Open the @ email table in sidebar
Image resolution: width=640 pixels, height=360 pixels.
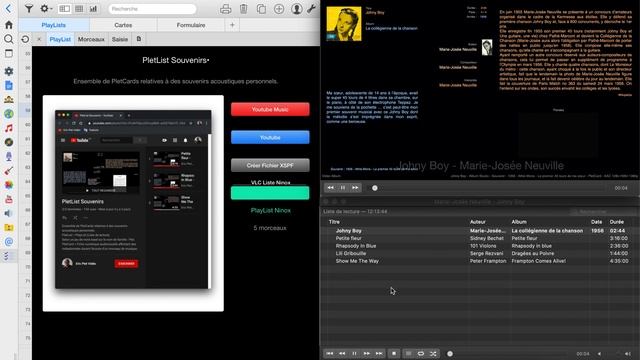coord(9,242)
